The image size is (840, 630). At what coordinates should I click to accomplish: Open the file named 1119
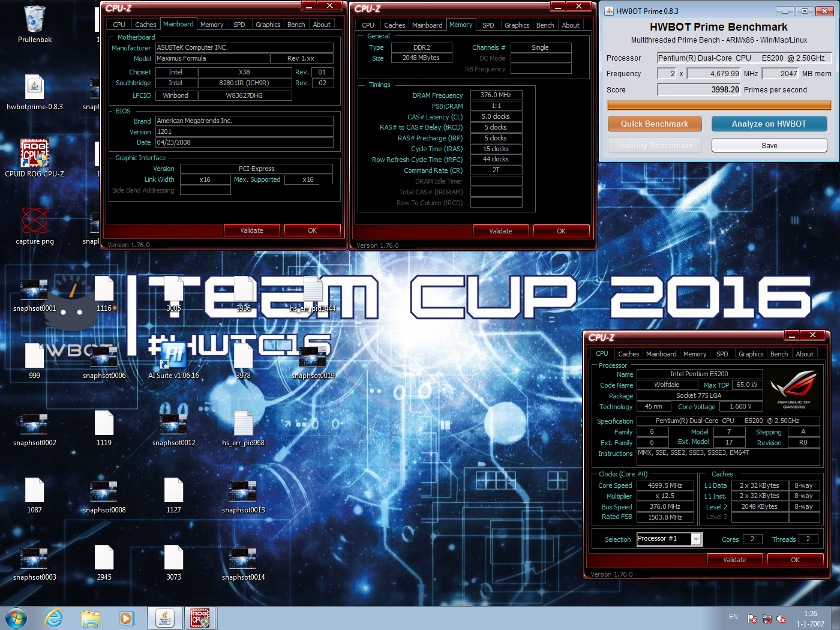coord(104,428)
